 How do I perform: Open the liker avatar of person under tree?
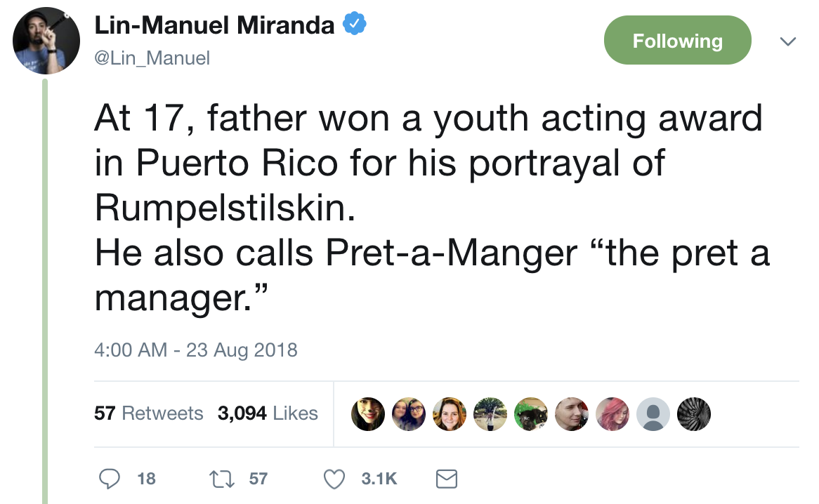490,414
